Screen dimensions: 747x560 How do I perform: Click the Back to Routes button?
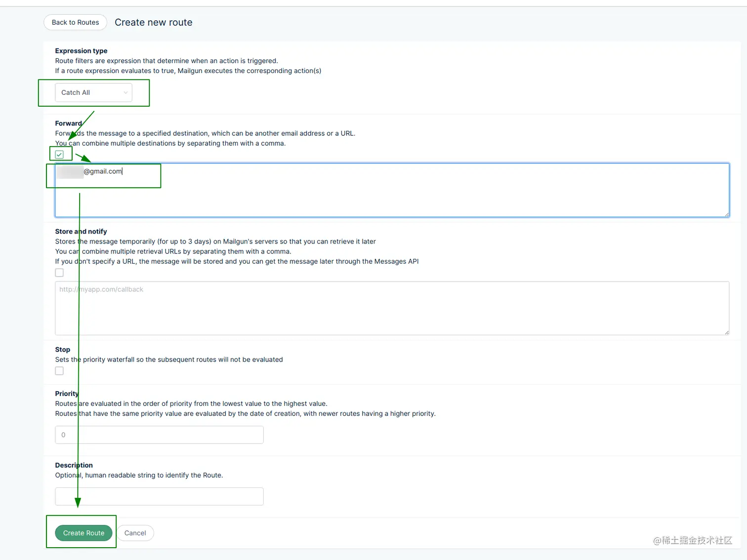pos(75,22)
